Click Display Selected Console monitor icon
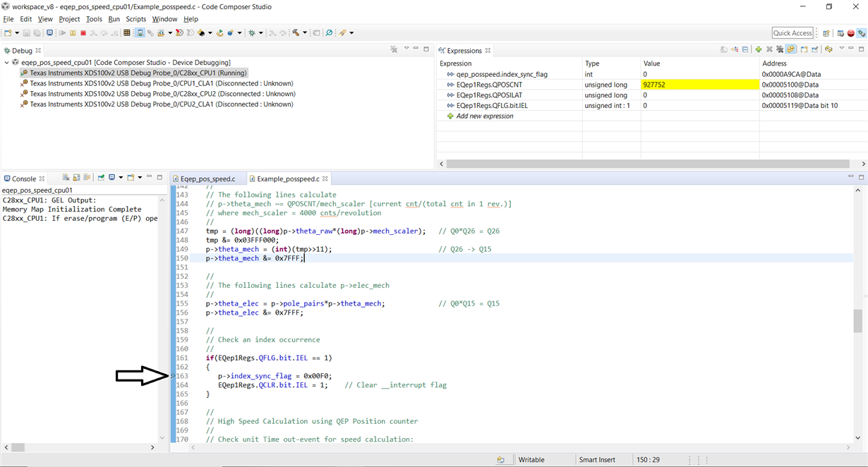Viewport: 868px width, 467px height. [111, 177]
